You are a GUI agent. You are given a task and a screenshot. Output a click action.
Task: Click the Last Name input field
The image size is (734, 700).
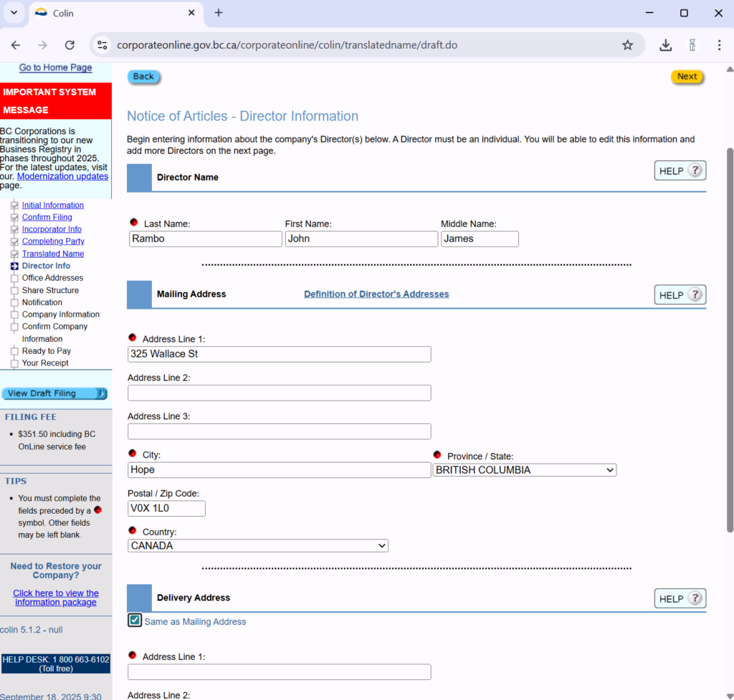pyautogui.click(x=206, y=239)
